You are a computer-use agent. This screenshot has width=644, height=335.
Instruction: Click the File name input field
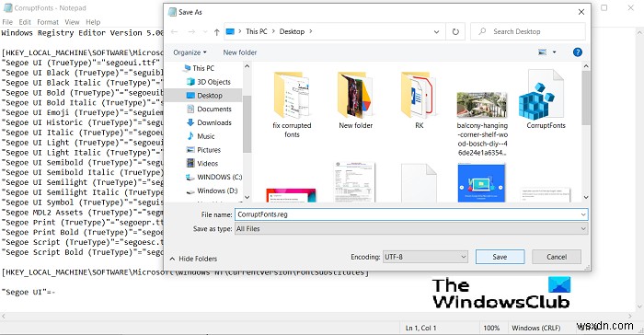coord(407,214)
